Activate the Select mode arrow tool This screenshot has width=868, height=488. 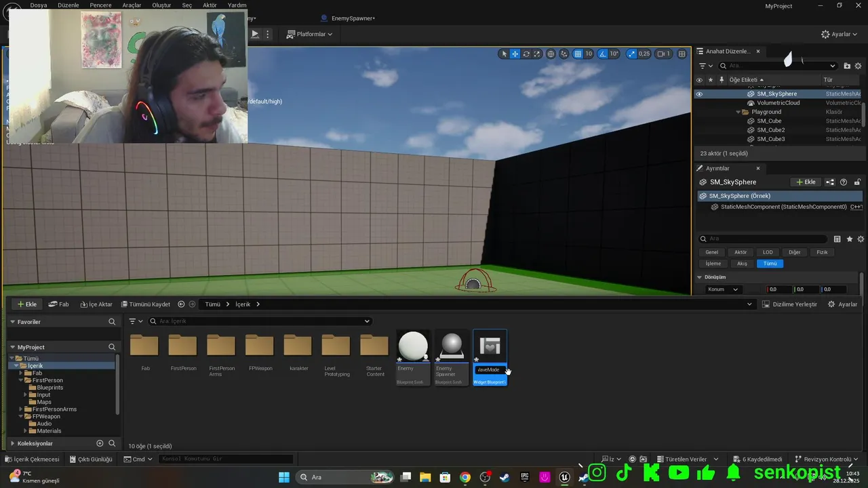tap(504, 54)
